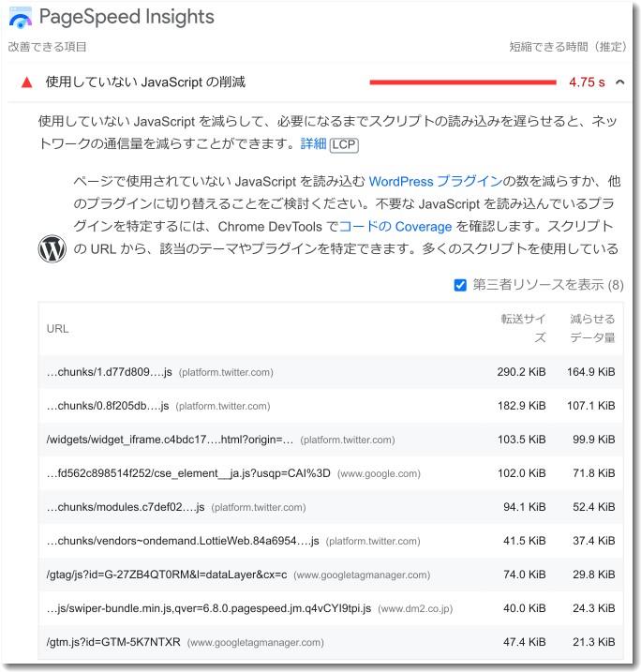Click the red warning triangle icon

[27, 82]
